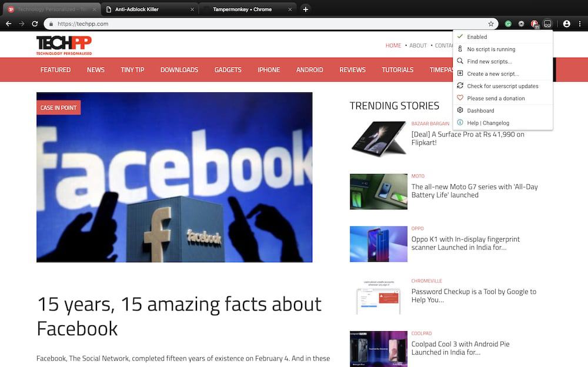This screenshot has height=367, width=588.
Task: Open Oppo K1 in-display fingerprint story
Action: 465,243
